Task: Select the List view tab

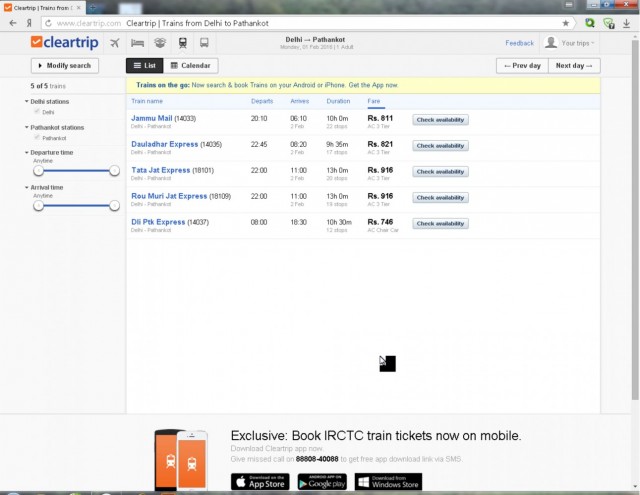Action: click(x=143, y=65)
